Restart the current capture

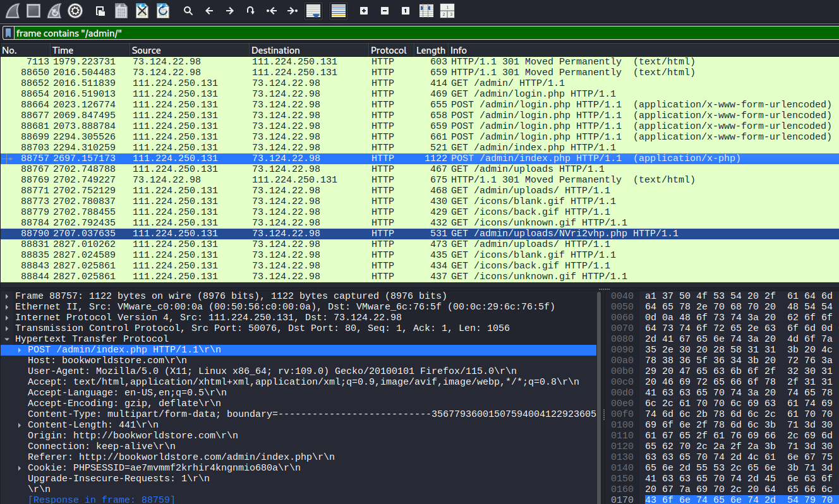[x=54, y=10]
